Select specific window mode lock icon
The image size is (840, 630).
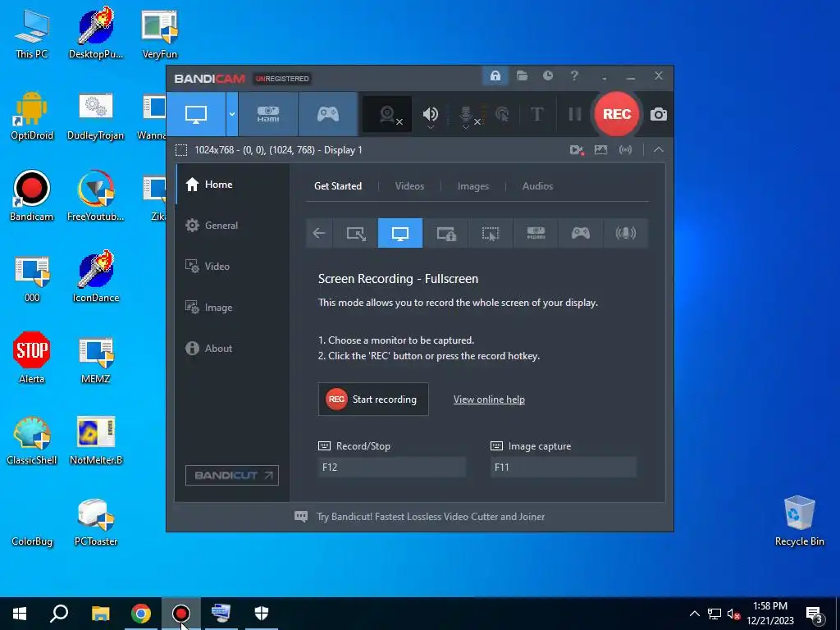coord(445,233)
